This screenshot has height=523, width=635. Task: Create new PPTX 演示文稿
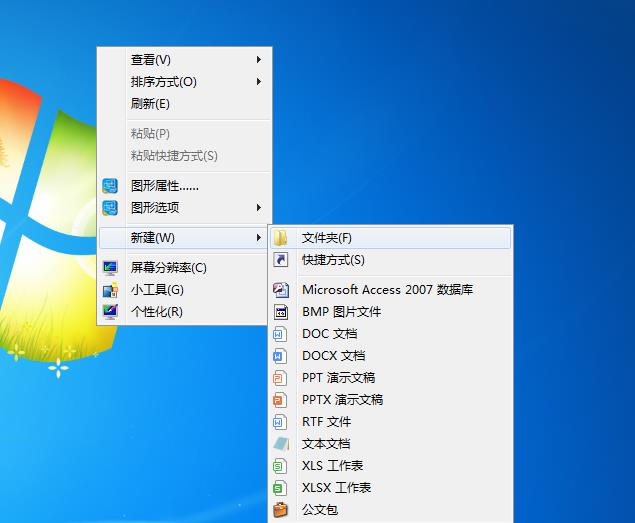click(391, 400)
